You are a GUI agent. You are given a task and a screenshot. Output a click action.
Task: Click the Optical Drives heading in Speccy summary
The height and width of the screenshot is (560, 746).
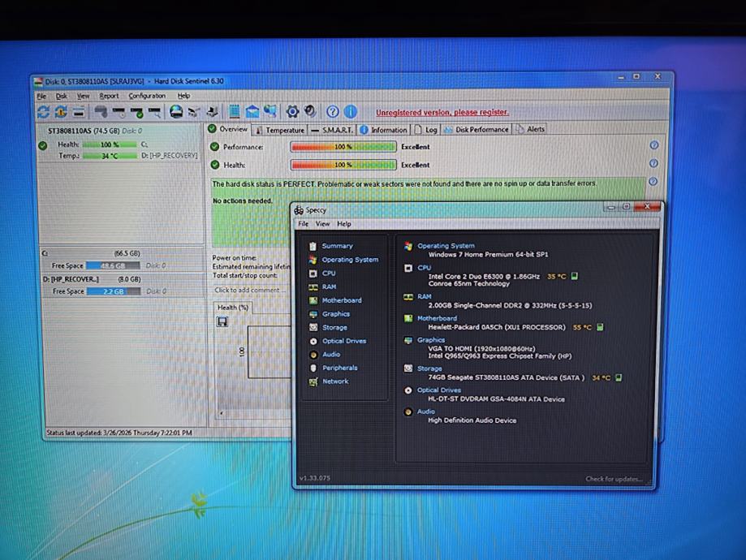[438, 390]
